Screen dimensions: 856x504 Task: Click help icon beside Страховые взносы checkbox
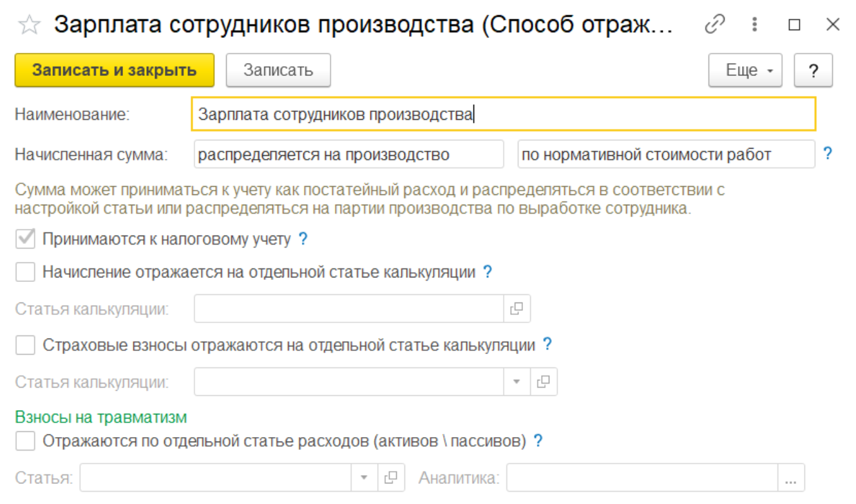click(x=547, y=345)
